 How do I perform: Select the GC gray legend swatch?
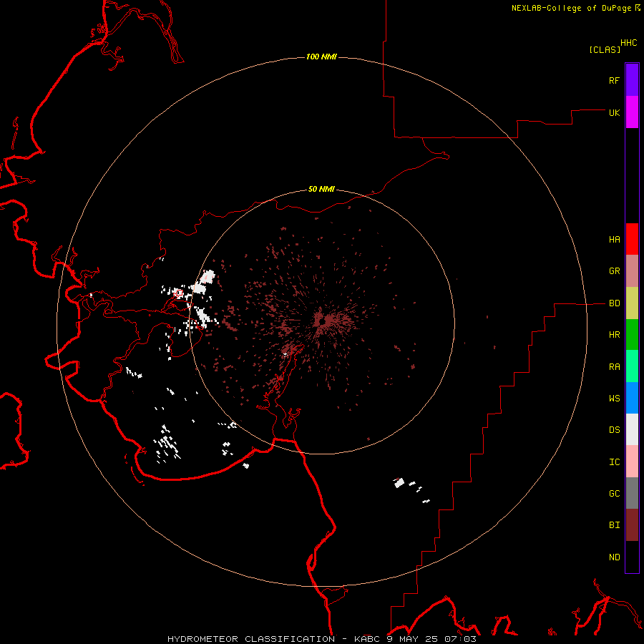coord(632,493)
